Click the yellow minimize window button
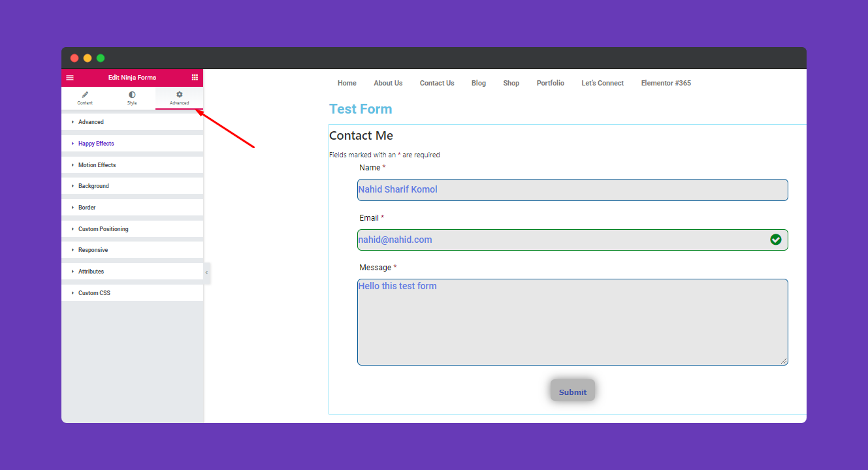The image size is (868, 470). click(88, 58)
